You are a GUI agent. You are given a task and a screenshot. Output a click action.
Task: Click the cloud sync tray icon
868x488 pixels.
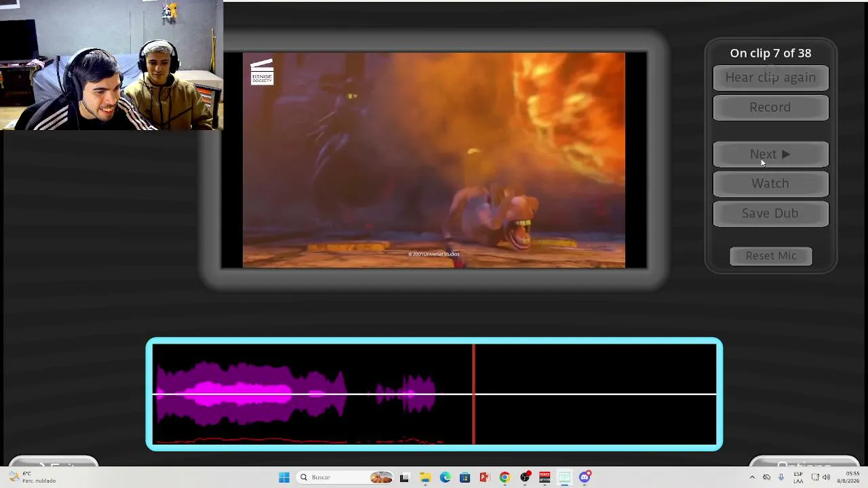[767, 477]
